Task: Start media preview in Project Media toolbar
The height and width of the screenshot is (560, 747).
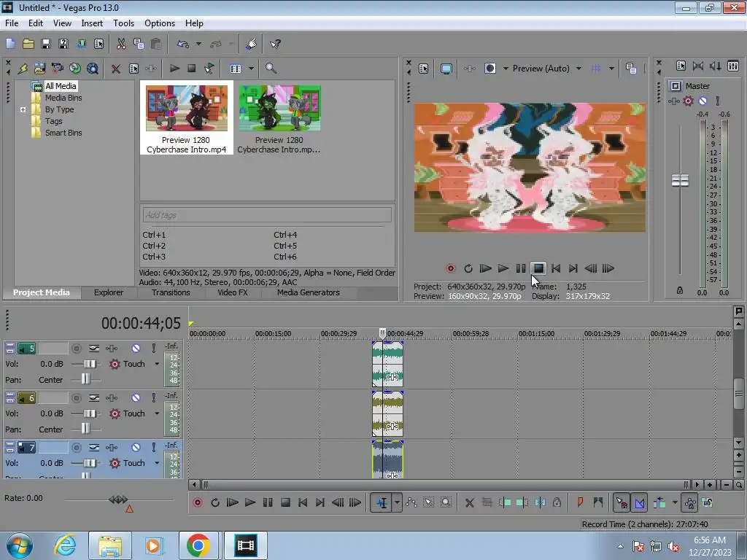Action: (x=174, y=69)
